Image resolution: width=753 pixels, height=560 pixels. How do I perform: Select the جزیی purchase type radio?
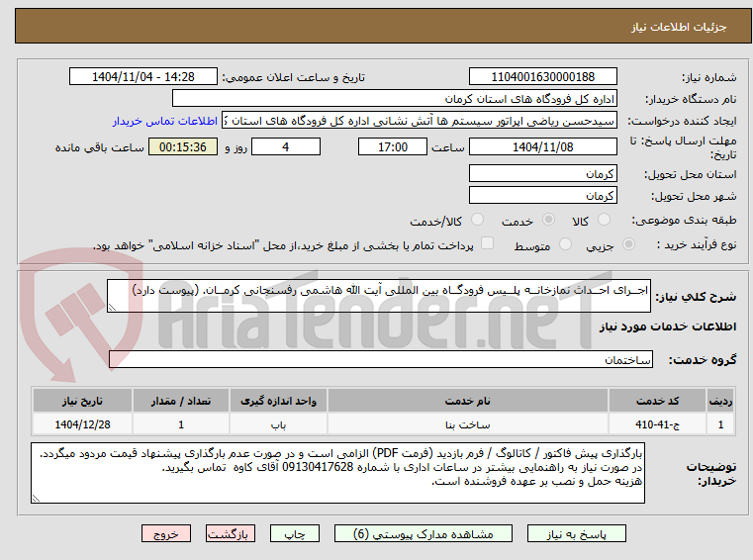click(628, 244)
